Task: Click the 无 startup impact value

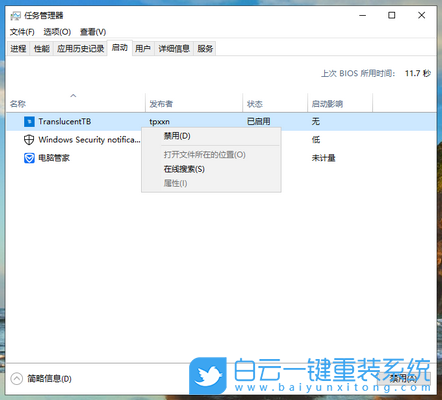Action: point(316,122)
